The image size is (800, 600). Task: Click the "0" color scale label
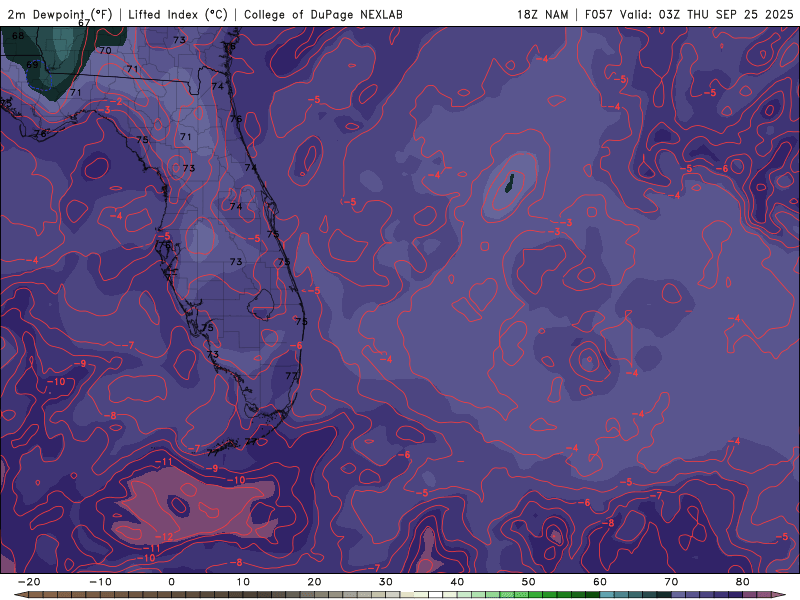pos(171,582)
